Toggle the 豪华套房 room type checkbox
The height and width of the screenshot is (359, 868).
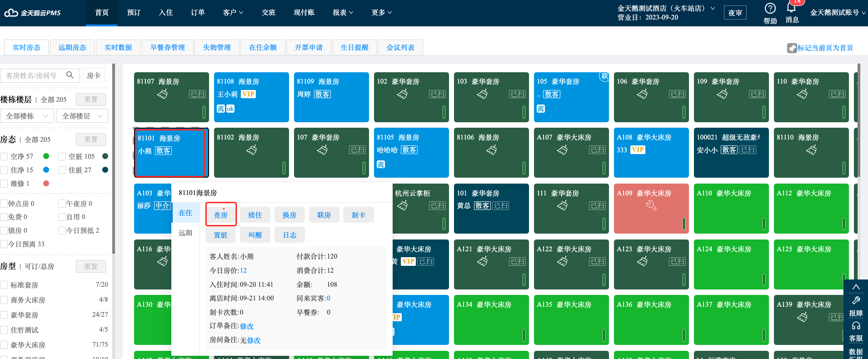coord(4,315)
